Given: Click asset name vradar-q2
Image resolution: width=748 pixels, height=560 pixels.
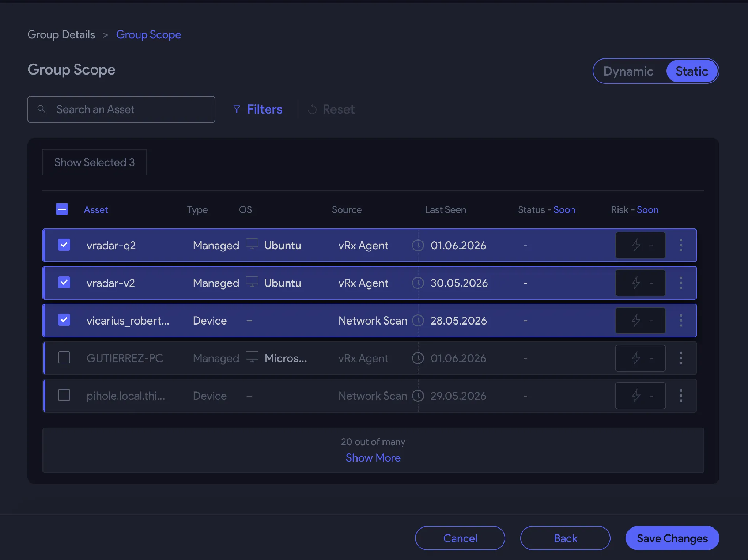Looking at the screenshot, I should pyautogui.click(x=111, y=245).
